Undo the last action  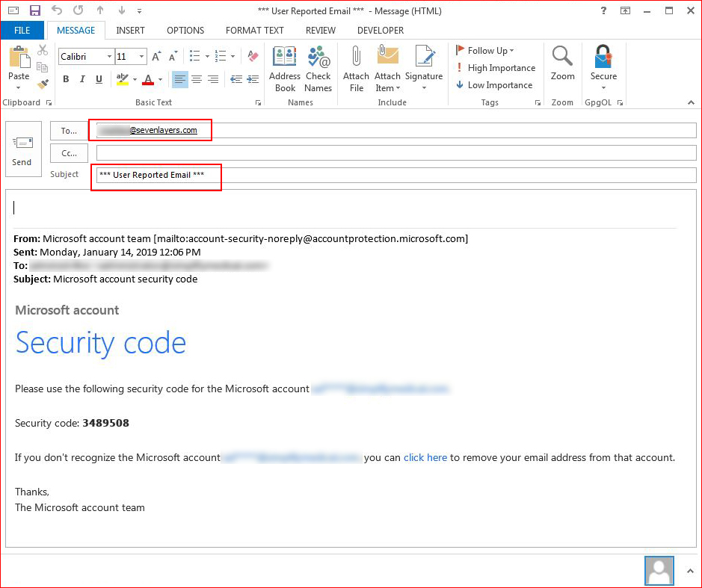[x=56, y=10]
